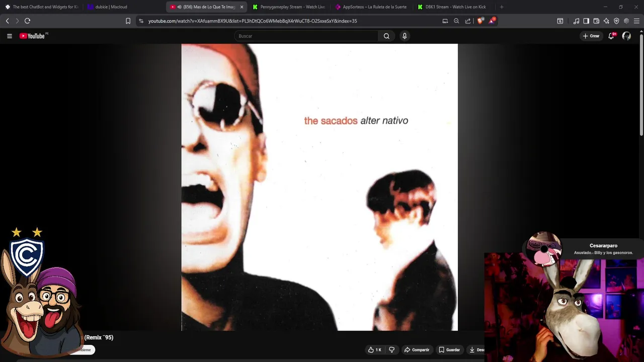
Task: Mute the YouTube tab via speaker icon
Action: 180,7
